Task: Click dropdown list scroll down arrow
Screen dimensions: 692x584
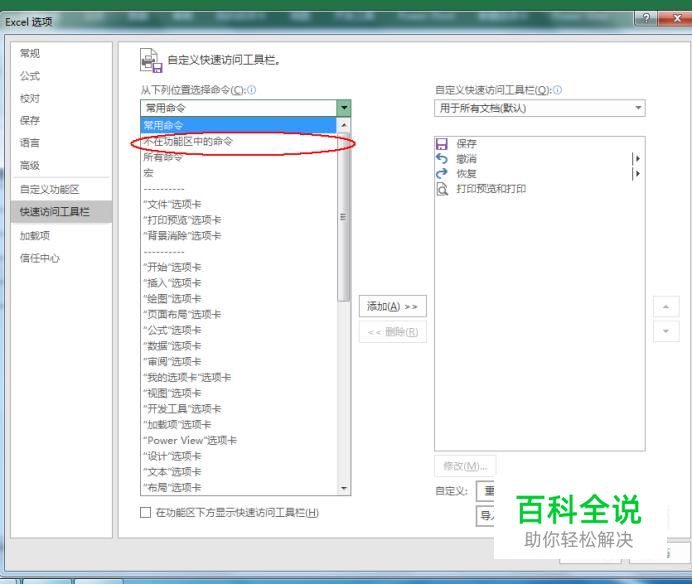Action: 343,488
